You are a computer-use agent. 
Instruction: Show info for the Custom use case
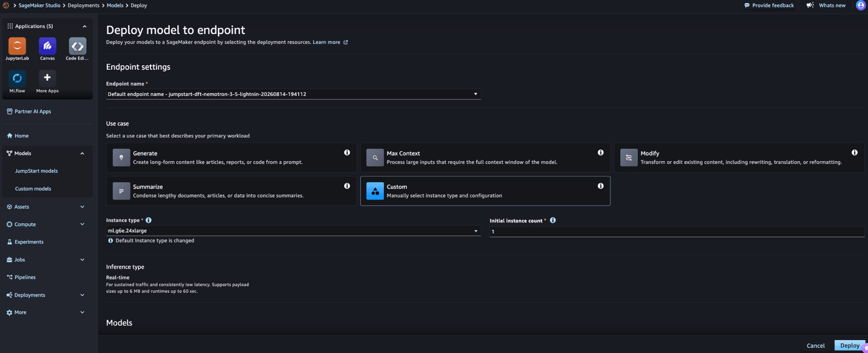tap(601, 186)
